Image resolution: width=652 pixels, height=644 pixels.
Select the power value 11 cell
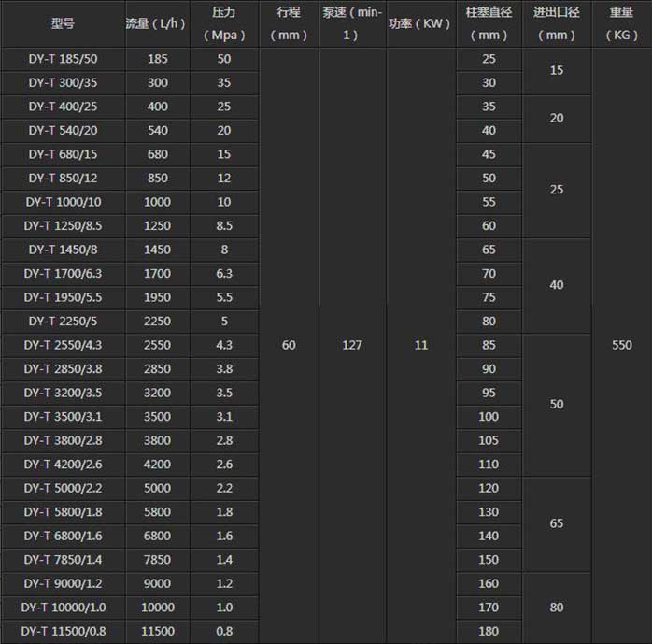pos(420,345)
